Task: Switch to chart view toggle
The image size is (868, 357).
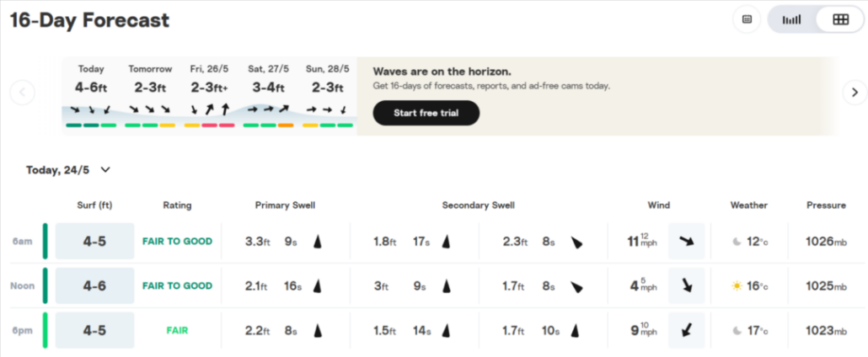Action: pos(791,19)
